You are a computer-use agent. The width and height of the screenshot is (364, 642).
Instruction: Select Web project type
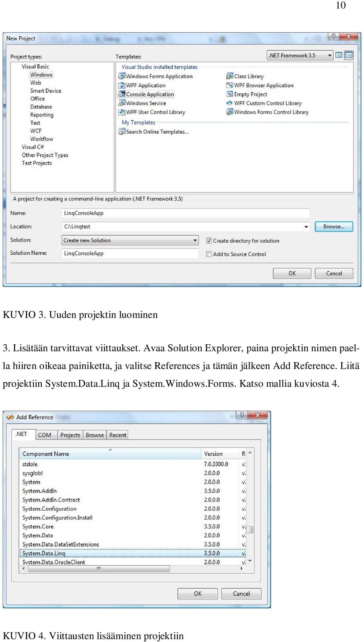pyautogui.click(x=36, y=83)
